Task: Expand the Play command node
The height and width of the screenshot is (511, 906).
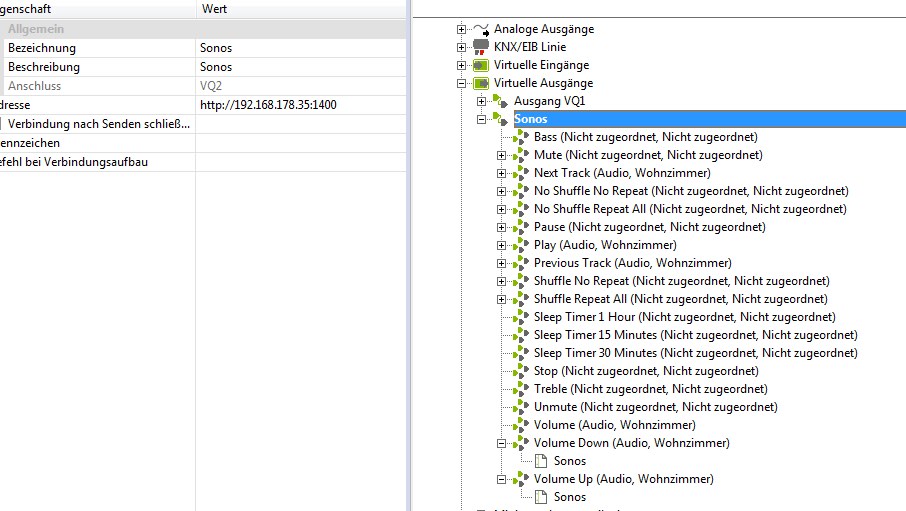Action: [x=502, y=245]
